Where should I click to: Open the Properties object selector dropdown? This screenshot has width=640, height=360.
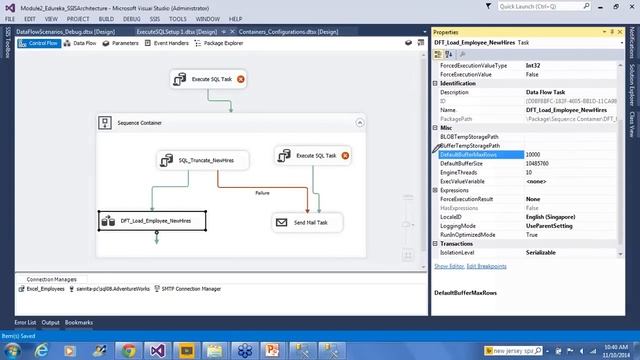(x=621, y=42)
